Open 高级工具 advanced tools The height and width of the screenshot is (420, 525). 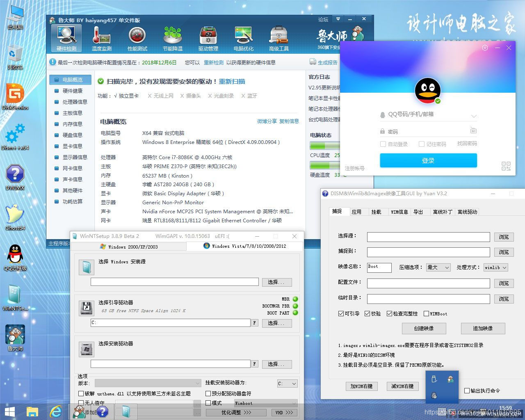(x=279, y=38)
